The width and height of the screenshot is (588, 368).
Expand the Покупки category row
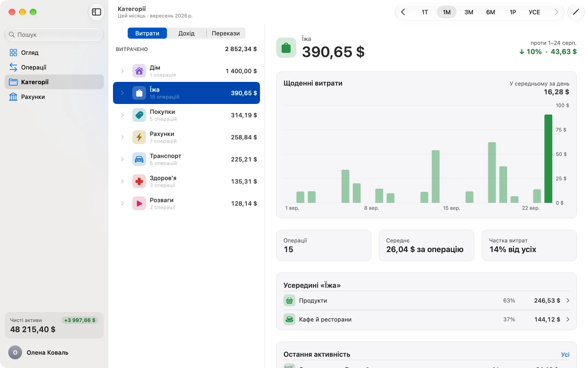(x=122, y=115)
